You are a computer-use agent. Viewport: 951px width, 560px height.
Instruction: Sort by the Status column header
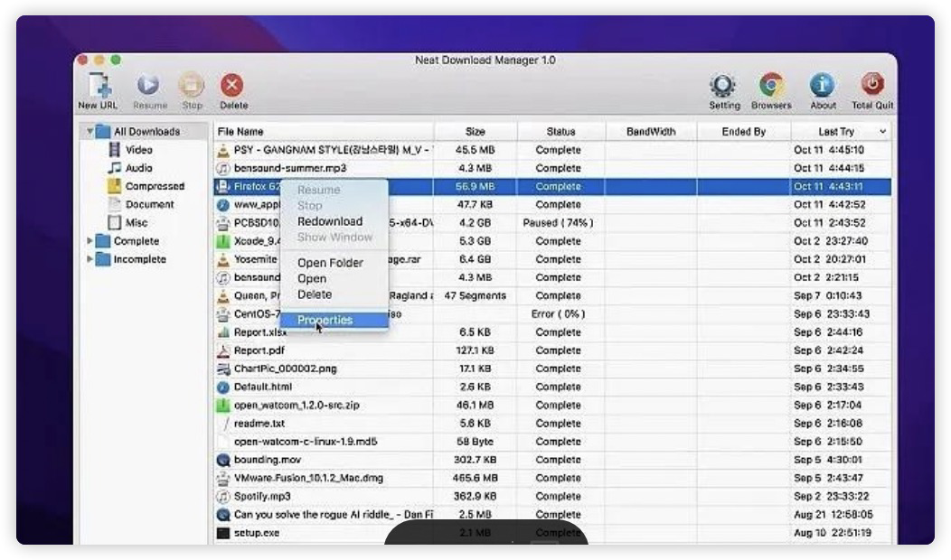coord(560,132)
